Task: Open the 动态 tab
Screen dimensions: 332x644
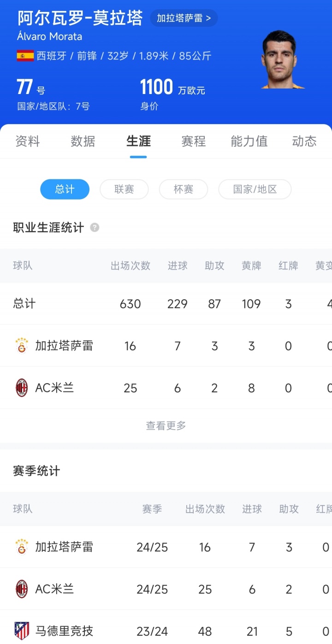Action: (x=304, y=141)
